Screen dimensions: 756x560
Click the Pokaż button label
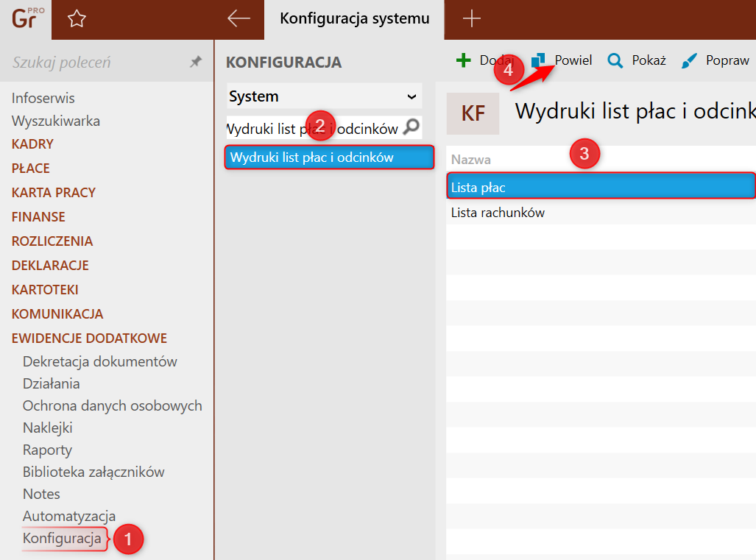pyautogui.click(x=649, y=60)
